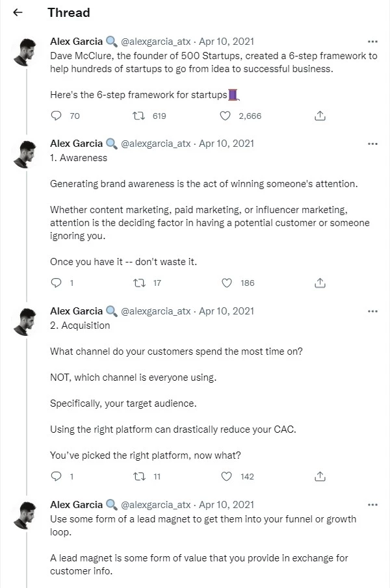The width and height of the screenshot is (390, 588).
Task: Retweet the '2. Acquisition' tweet
Action: (138, 476)
